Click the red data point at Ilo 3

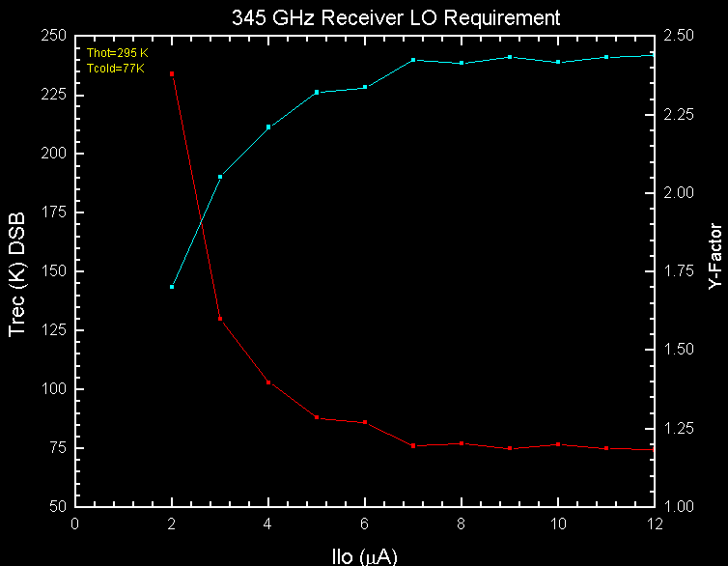click(220, 319)
